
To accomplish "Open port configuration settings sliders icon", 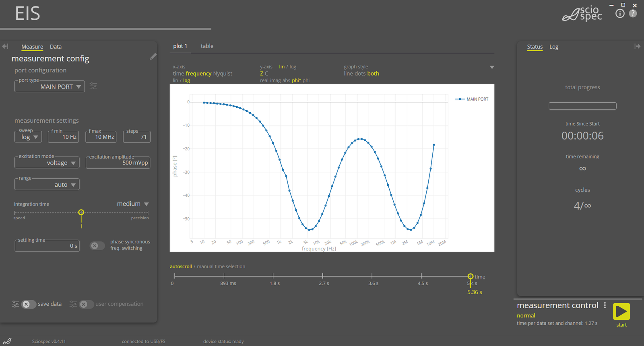I will 93,86.
